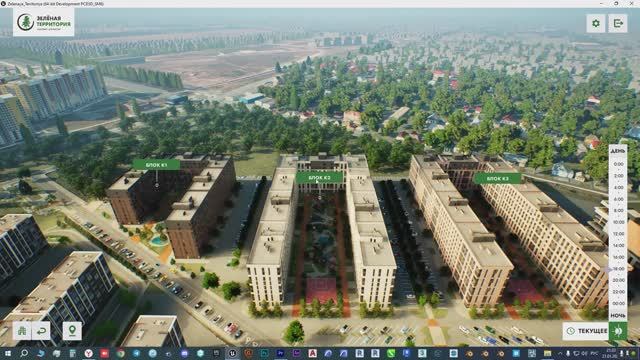Open Yandex browser from taskbar
This screenshot has height=360, width=640.
89,353
